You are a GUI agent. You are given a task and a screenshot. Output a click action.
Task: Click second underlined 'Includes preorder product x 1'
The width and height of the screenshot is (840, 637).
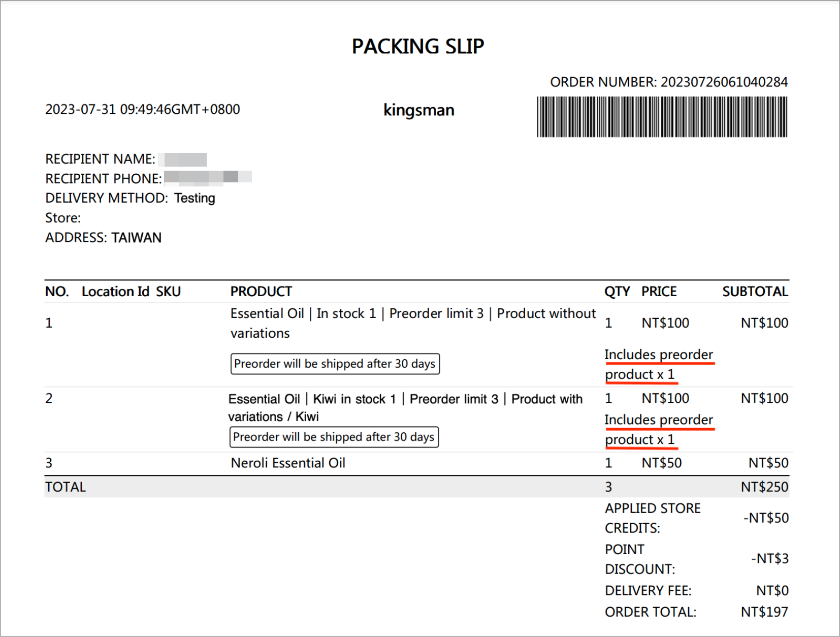click(659, 430)
